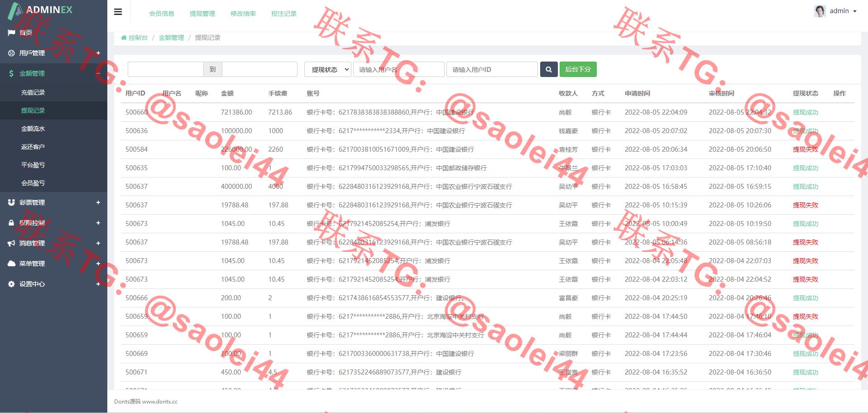Open 投注记录 top navigation link
The height and width of the screenshot is (413, 868).
coord(284,14)
